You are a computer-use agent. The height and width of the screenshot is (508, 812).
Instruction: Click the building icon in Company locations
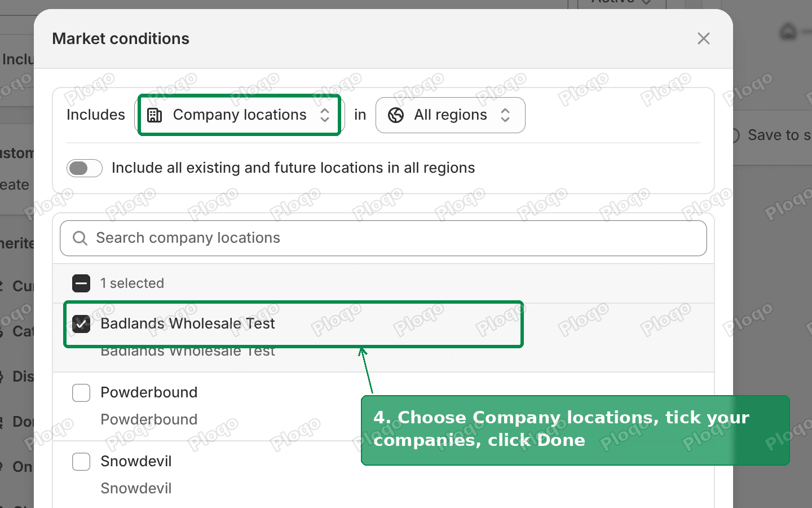click(155, 115)
